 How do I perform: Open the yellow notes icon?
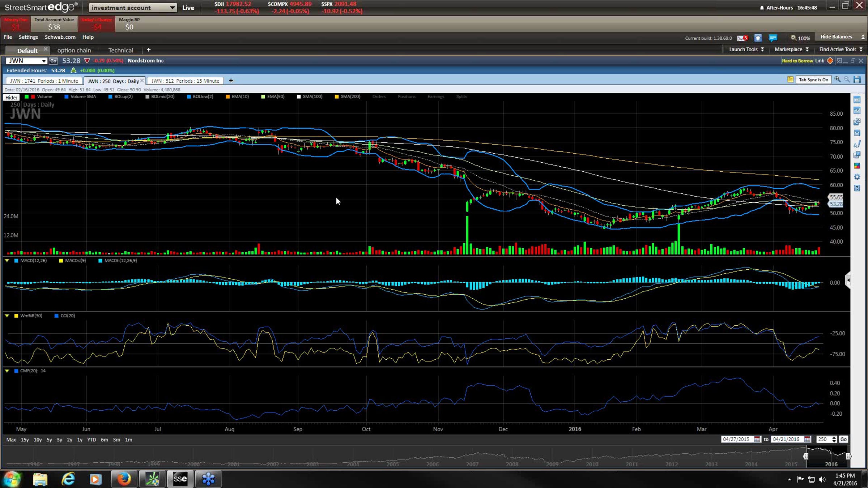[790, 80]
